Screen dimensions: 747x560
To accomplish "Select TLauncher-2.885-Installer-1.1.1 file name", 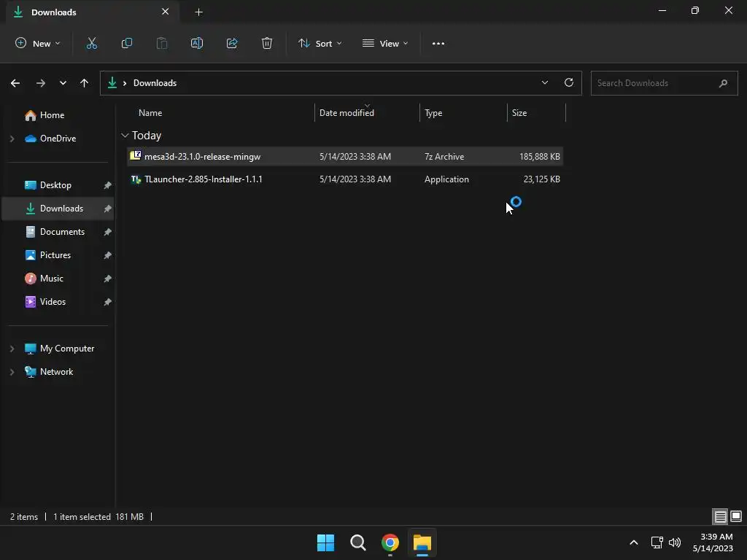I will point(204,179).
